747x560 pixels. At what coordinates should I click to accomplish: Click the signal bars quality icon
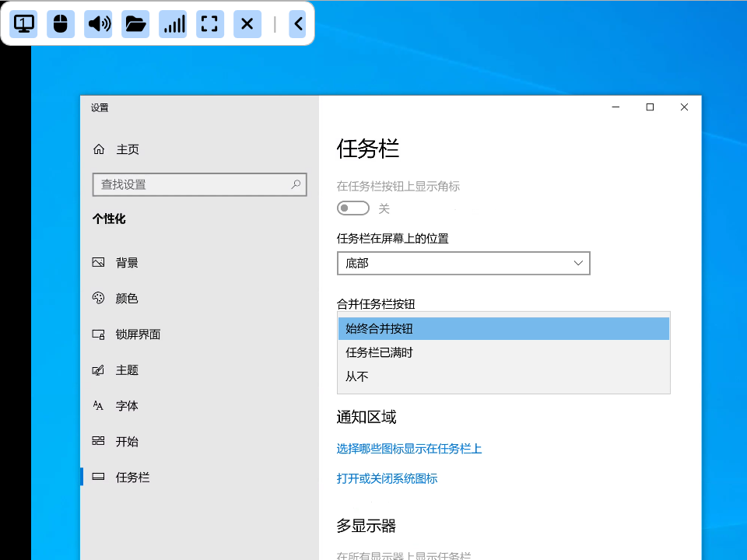point(173,24)
